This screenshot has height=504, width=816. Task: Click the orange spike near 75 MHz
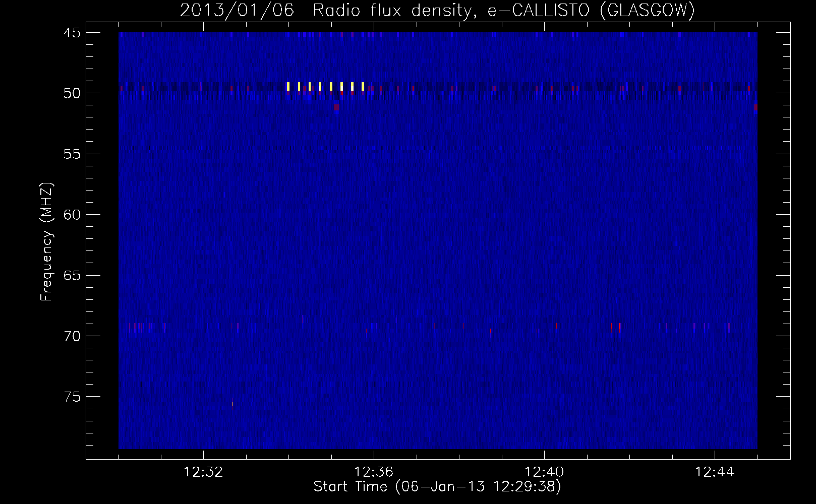coord(232,403)
